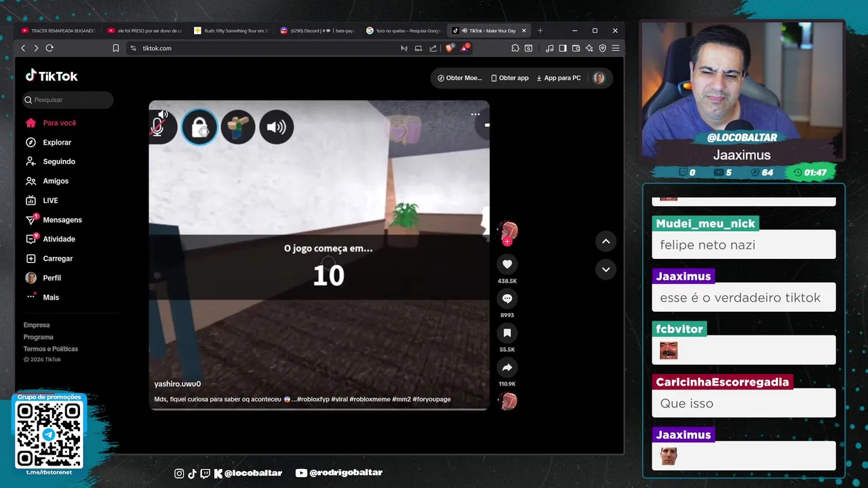This screenshot has height=488, width=868.
Task: Open the comments with 8993 count
Action: tap(507, 298)
